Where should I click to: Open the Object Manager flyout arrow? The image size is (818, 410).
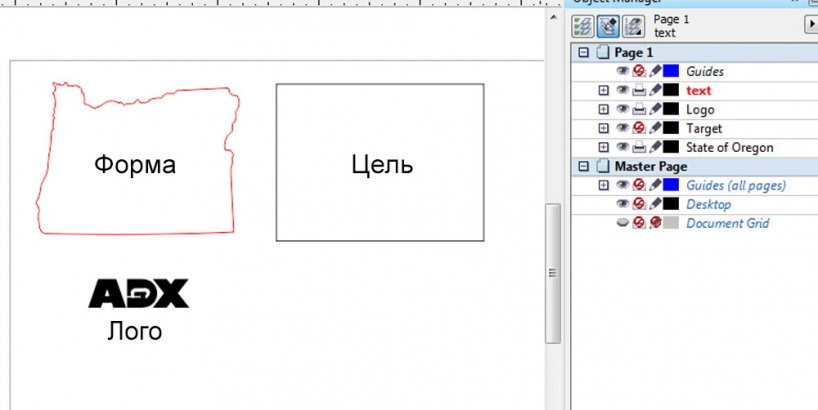(812, 24)
